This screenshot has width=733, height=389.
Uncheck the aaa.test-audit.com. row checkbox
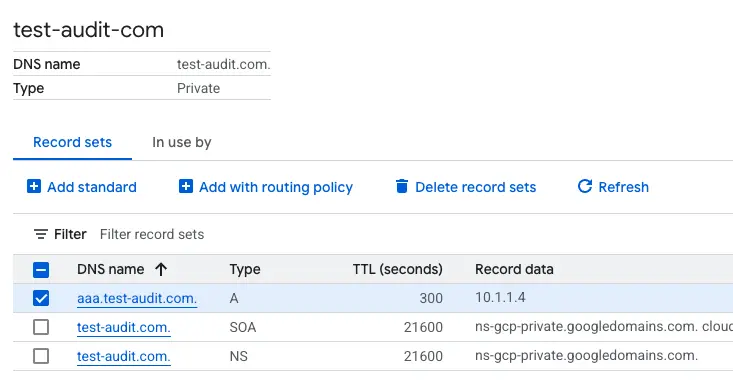tap(41, 298)
